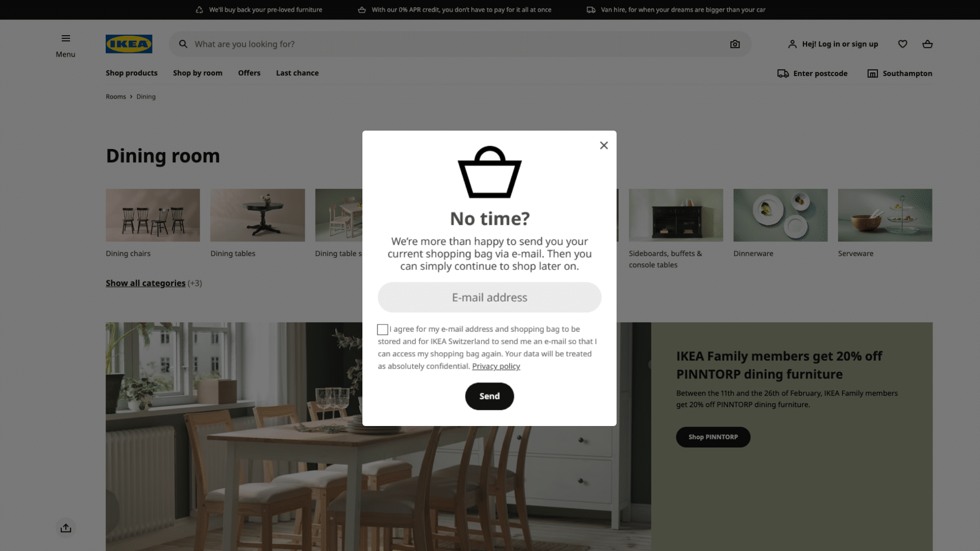Open the hamburger Menu icon
The width and height of the screenshot is (980, 551).
[65, 39]
